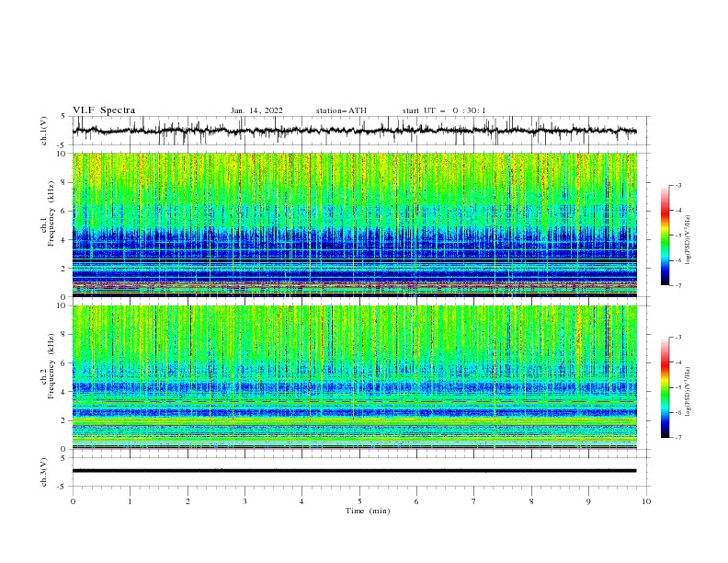728x563 pixels.
Task: Click the lower color bar "log(PSD)(V²/Hz)" label
Action: click(688, 392)
